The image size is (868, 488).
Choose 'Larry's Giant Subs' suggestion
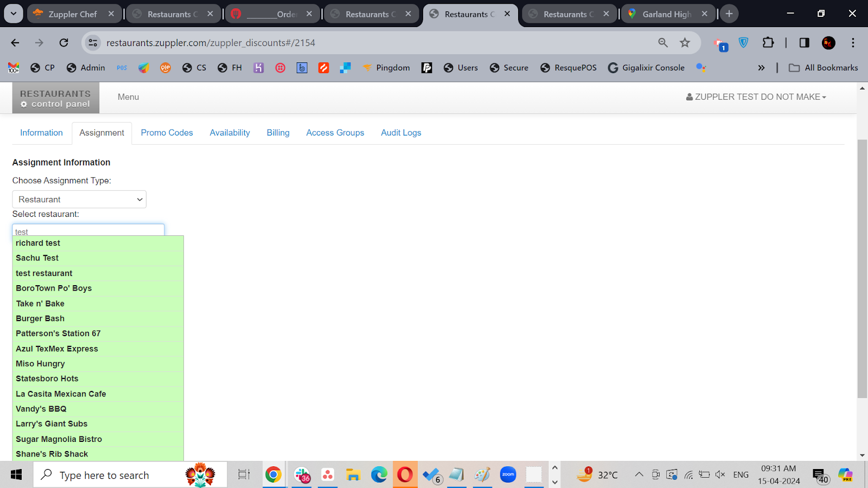click(x=98, y=424)
